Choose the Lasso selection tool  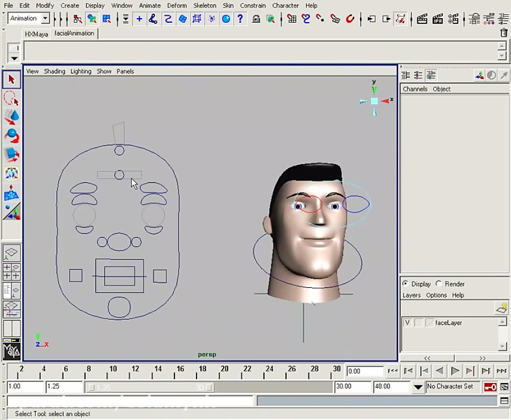click(12, 98)
